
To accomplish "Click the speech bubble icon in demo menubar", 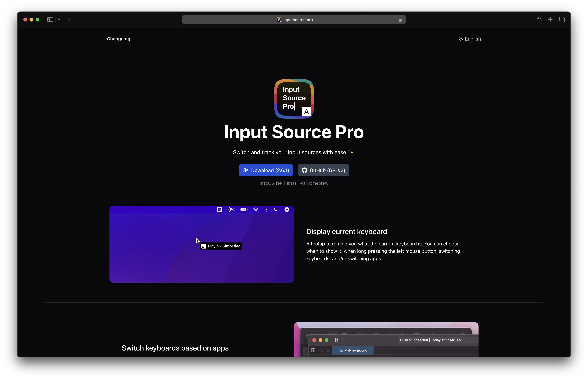I will tap(231, 210).
